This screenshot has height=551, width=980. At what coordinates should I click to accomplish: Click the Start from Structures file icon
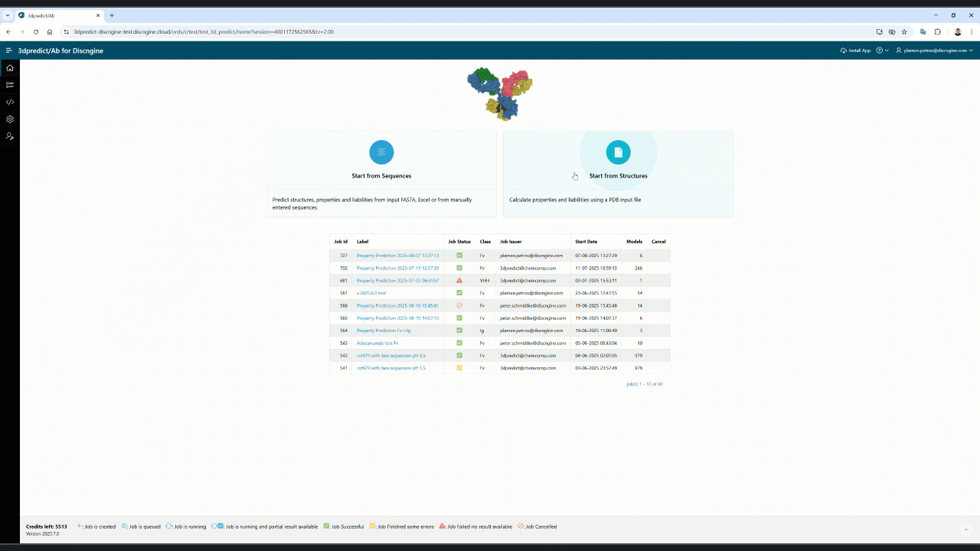coord(618,152)
